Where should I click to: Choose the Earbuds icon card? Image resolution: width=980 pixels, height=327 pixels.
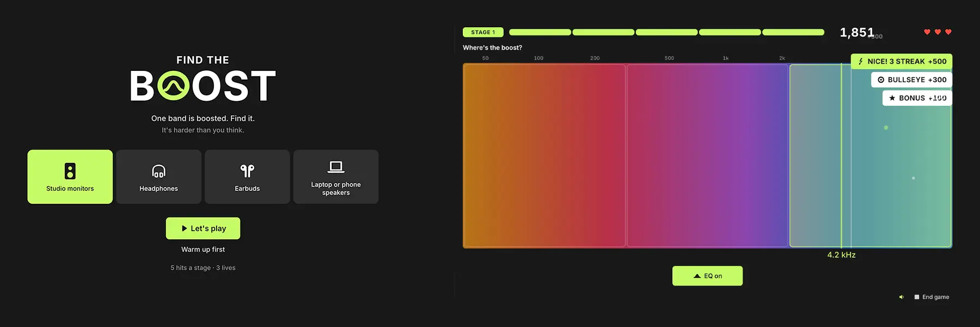point(247,177)
